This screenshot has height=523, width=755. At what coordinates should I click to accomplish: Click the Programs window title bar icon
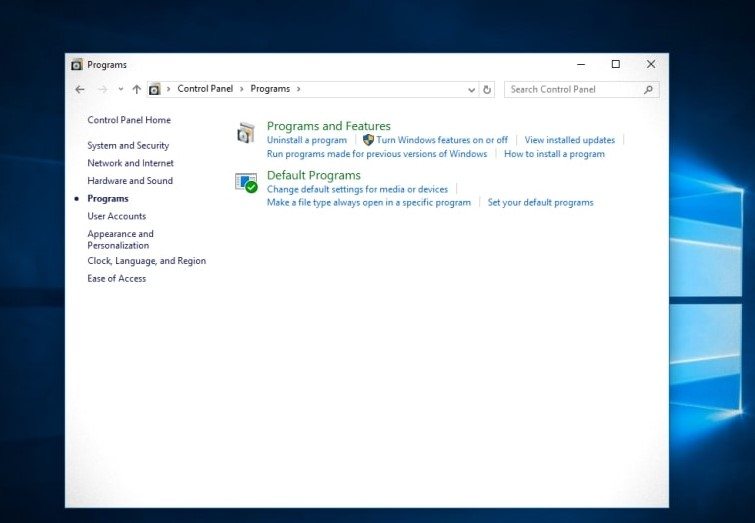76,65
